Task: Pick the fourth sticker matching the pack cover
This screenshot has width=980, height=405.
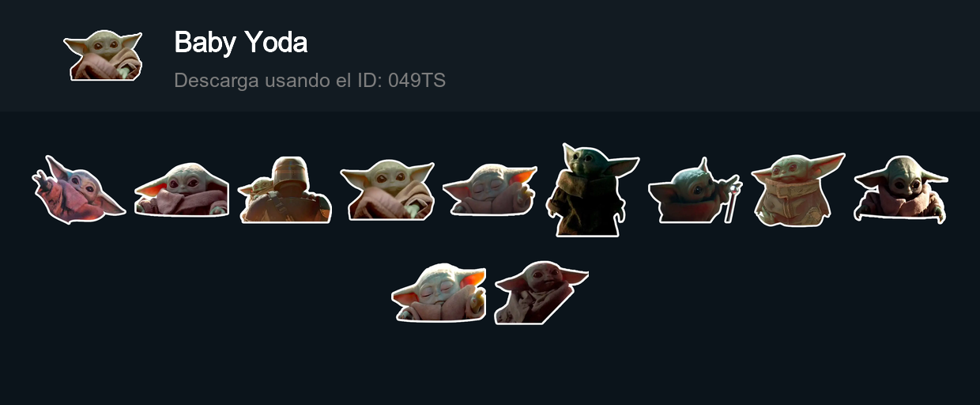Action: [x=387, y=190]
